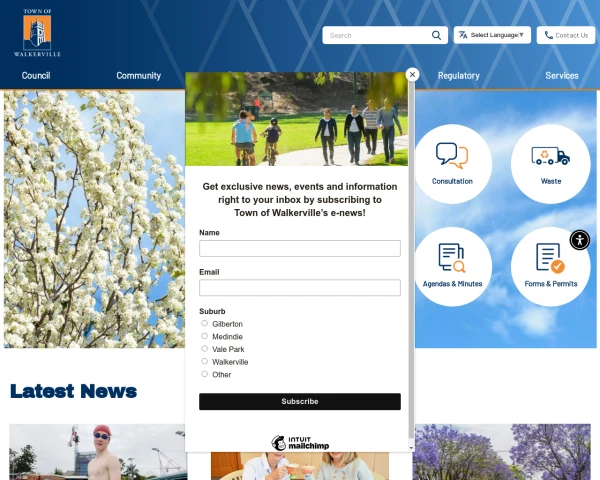Click into the Email input field
The image size is (600, 480).
[300, 287]
